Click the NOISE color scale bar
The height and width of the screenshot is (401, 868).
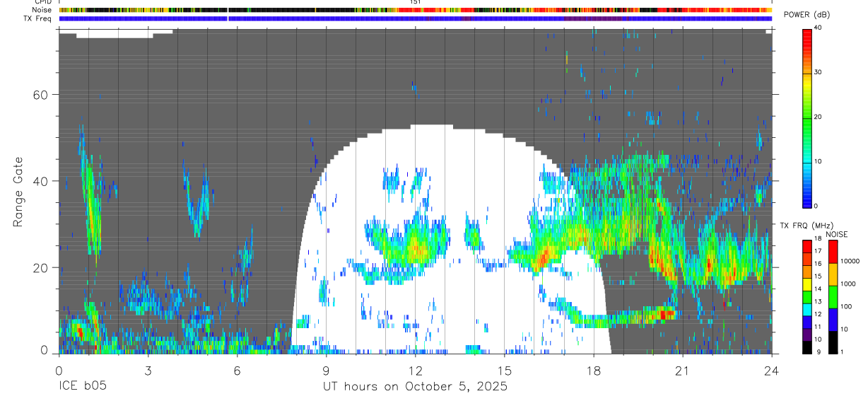833,296
